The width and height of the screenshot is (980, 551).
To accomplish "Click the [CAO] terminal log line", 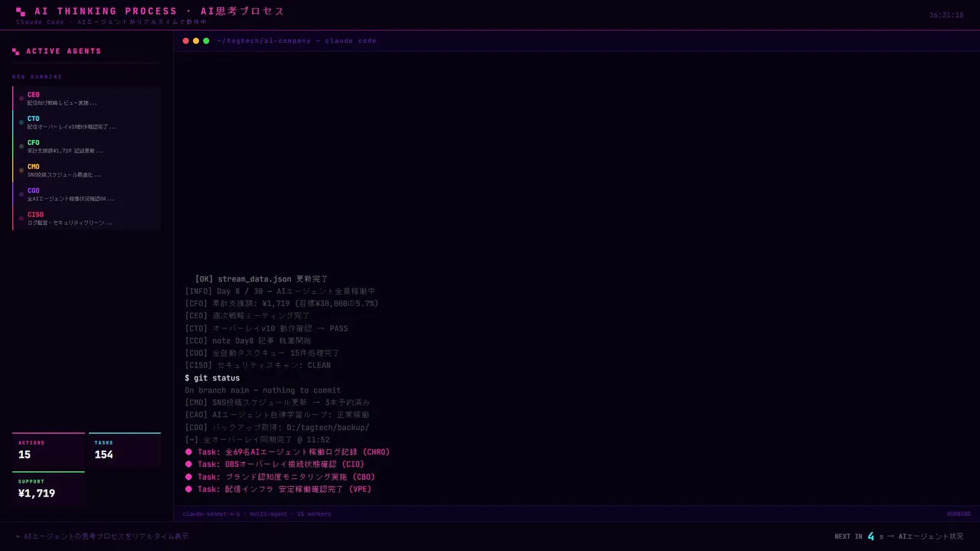I will (277, 415).
